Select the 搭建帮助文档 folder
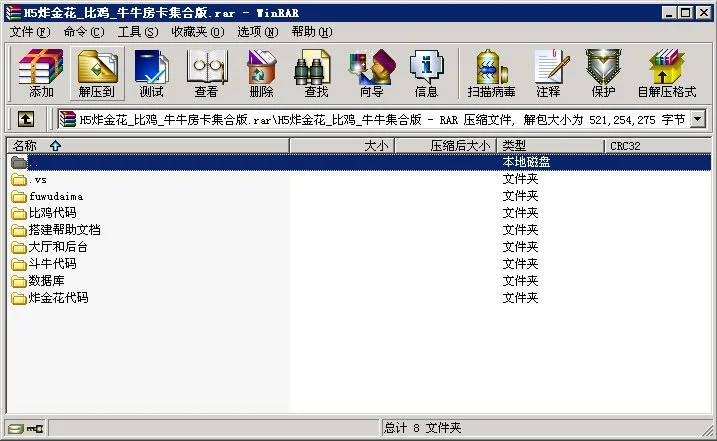This screenshot has height=441, width=717. tap(64, 230)
